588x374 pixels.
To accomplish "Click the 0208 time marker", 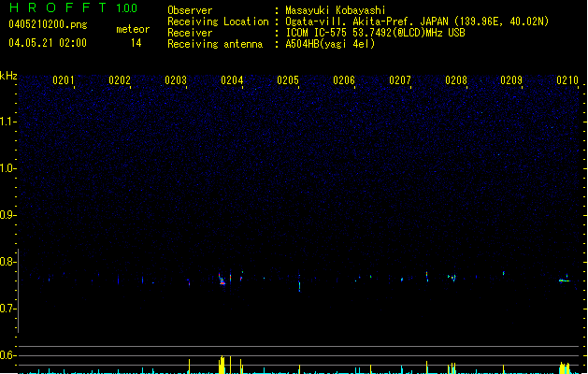I will coord(456,80).
